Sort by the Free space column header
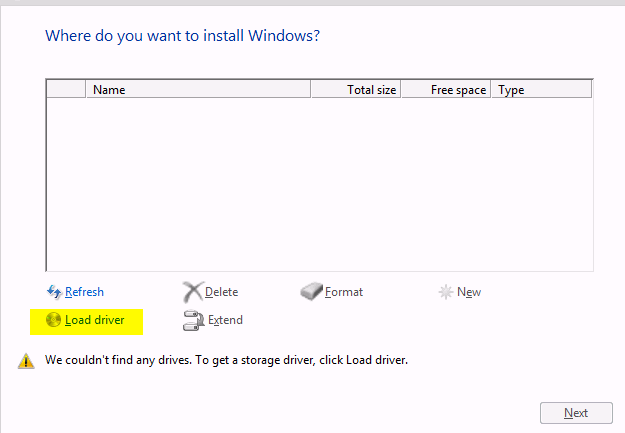The width and height of the screenshot is (625, 433). (x=446, y=89)
